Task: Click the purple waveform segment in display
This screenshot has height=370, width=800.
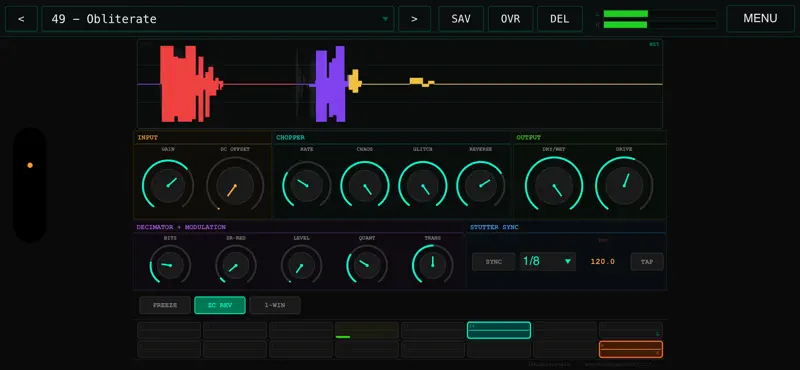Action: tap(330, 84)
